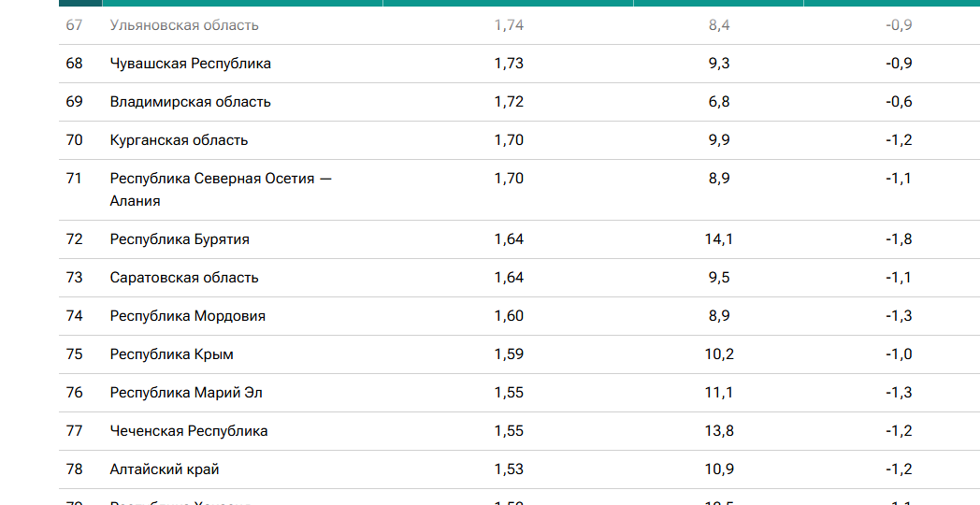The width and height of the screenshot is (980, 505).
Task: Select the Саратовская область region cell
Action: 183,278
